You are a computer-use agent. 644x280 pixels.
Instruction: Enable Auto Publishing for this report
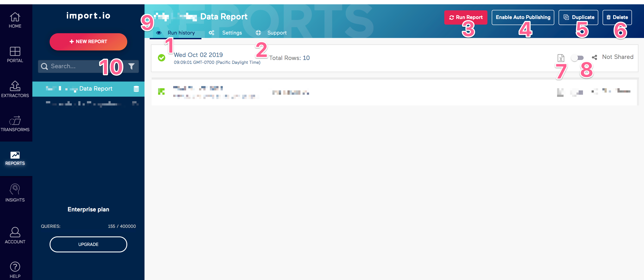pos(523,17)
